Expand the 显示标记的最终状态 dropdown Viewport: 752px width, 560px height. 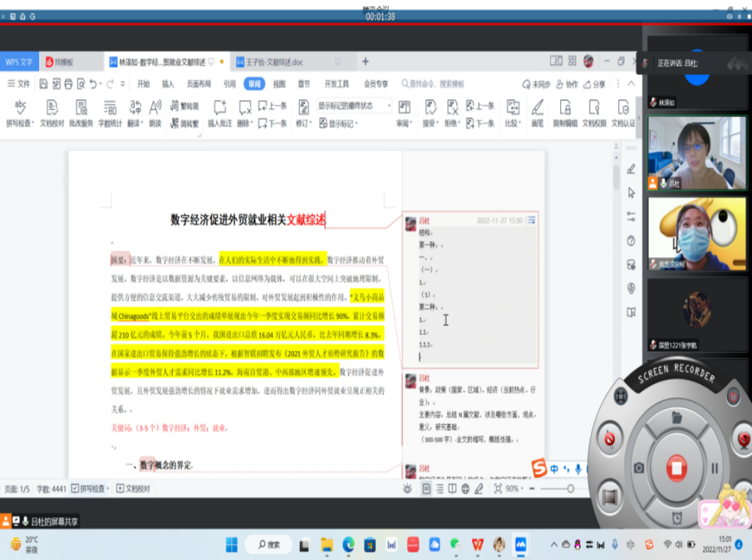pos(353,106)
